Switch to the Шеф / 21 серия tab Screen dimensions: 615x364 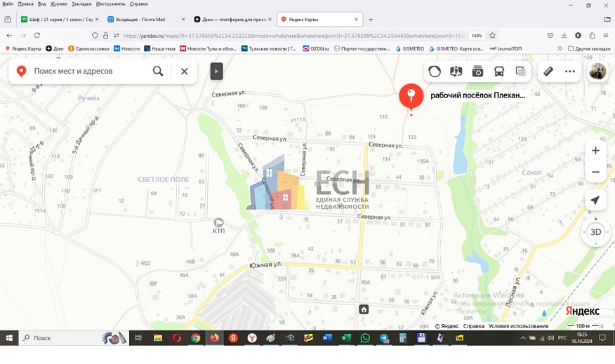tap(60, 19)
